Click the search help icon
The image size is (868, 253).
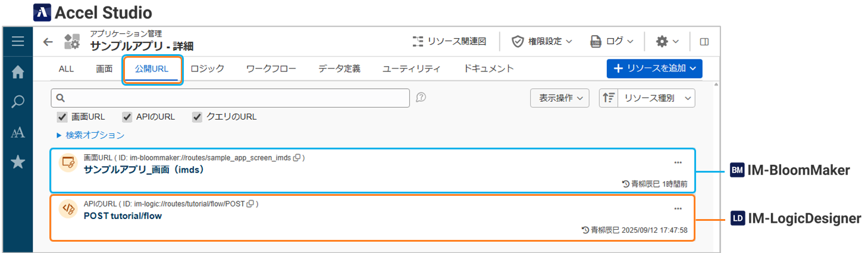(x=421, y=98)
